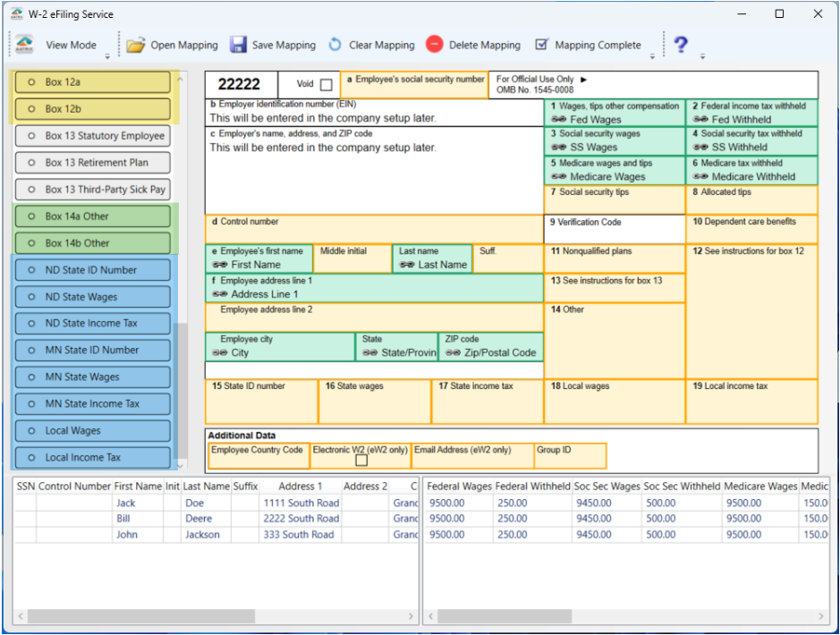This screenshot has width=840, height=635.
Task: Click the Save Mapping disk icon
Action: point(238,45)
